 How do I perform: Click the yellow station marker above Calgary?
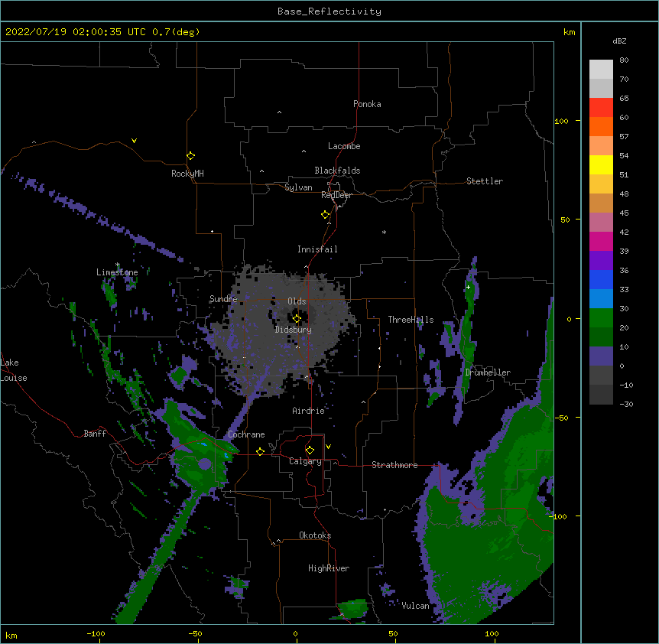(310, 450)
